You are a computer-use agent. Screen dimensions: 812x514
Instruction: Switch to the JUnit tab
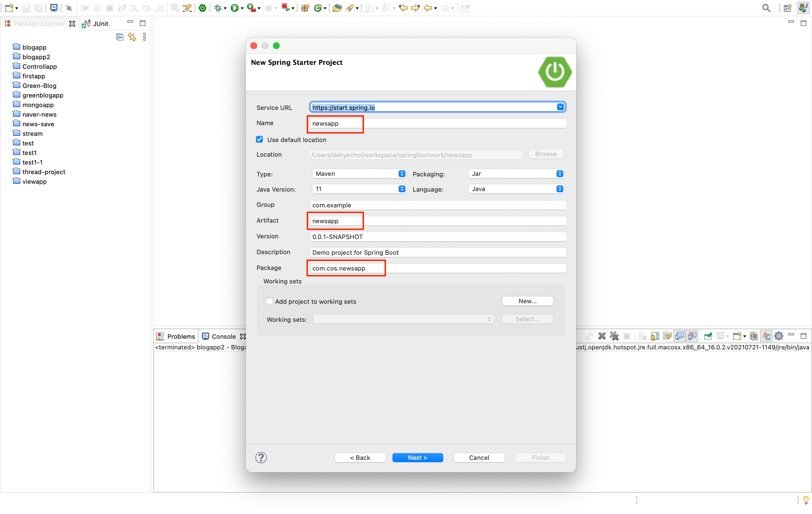click(x=95, y=24)
